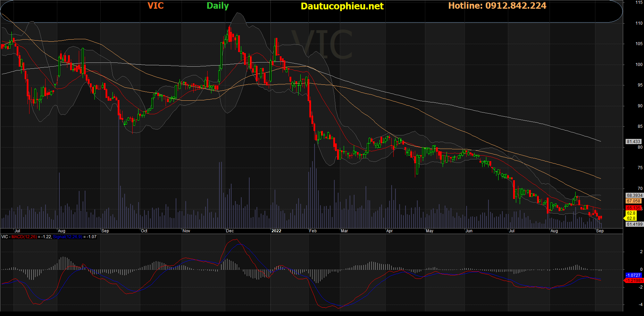Select the Nov marker on the time axis
Image resolution: width=644 pixels, height=316 pixels.
(186, 231)
